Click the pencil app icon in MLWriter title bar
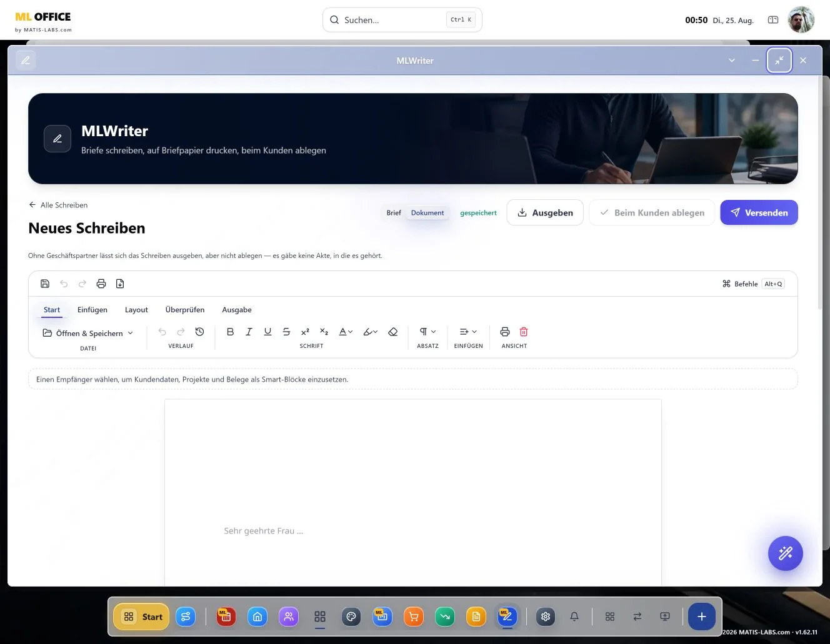Image resolution: width=830 pixels, height=644 pixels. 26,61
